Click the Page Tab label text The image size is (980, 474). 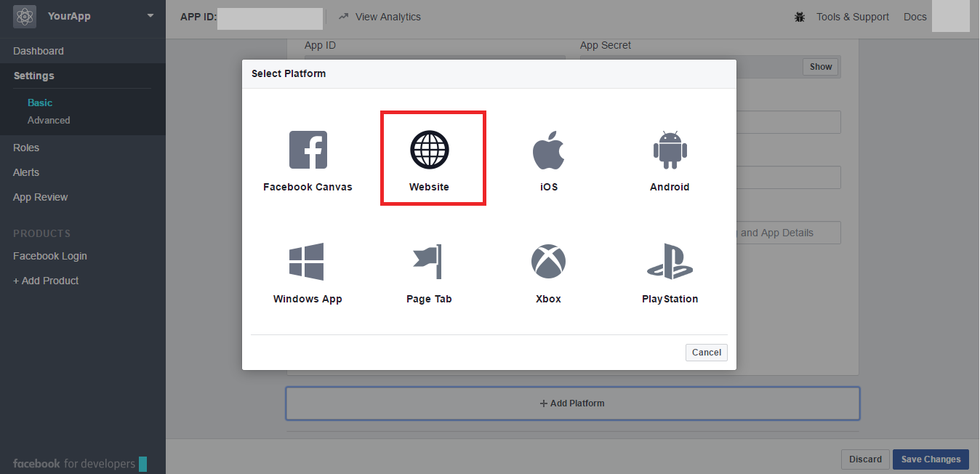pos(429,299)
